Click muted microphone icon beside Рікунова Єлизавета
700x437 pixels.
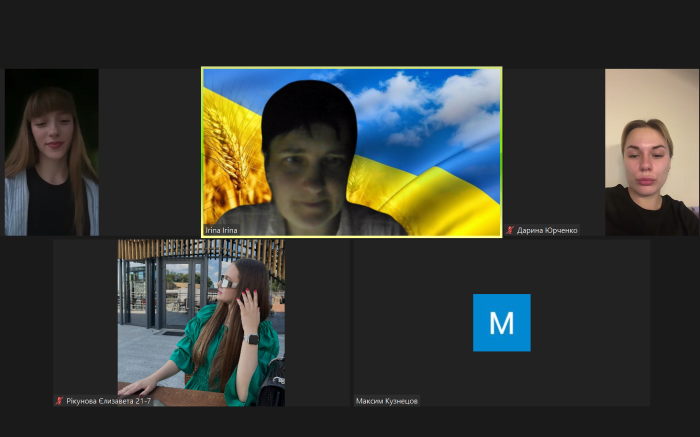[x=59, y=401]
